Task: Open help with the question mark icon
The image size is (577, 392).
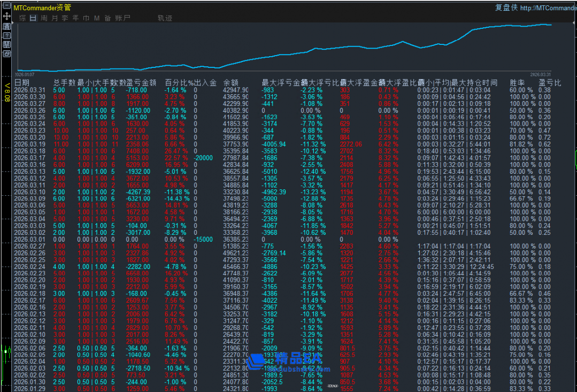Action: 6,35
